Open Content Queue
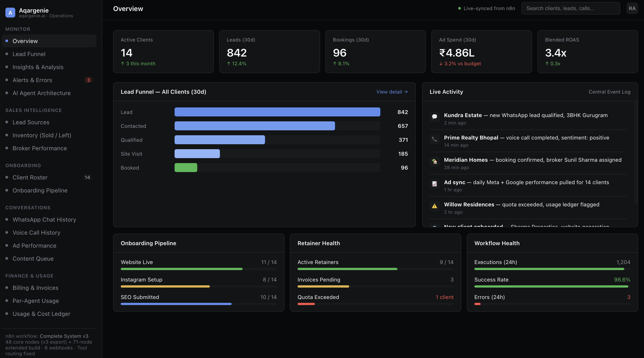Screen dimensions: 644x358 click(49, 259)
